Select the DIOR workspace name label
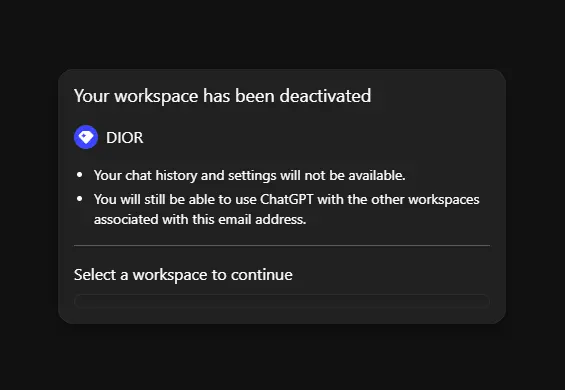This screenshot has height=390, width=565. [x=124, y=138]
